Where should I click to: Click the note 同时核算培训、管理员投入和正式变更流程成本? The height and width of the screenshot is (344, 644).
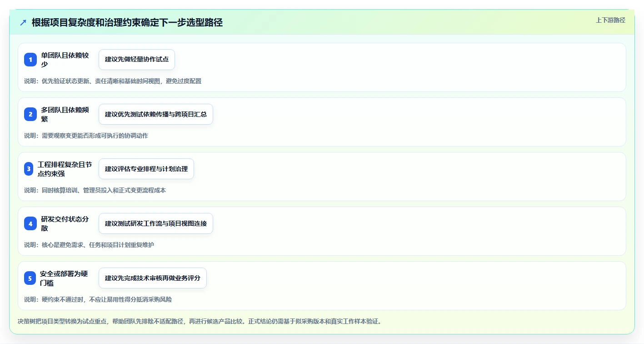coord(95,190)
